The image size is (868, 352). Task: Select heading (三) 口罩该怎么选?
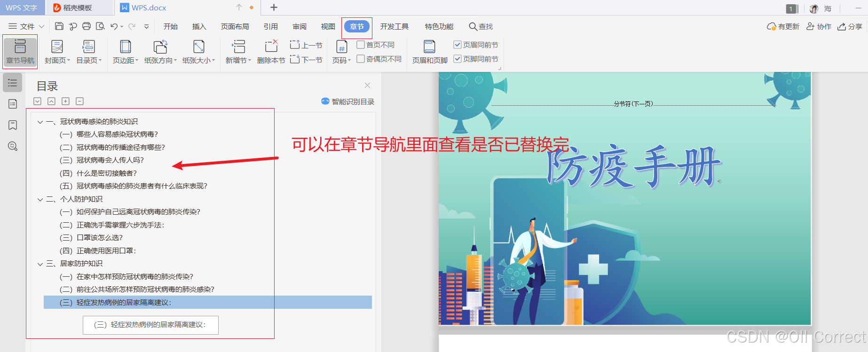click(x=91, y=238)
